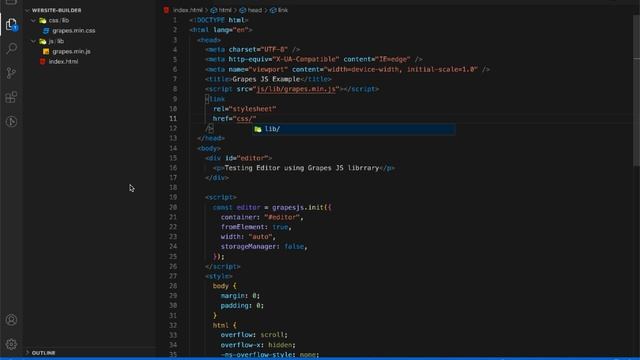Click the "viewport" meta name value
This screenshot has width=640, height=360.
(x=268, y=69)
